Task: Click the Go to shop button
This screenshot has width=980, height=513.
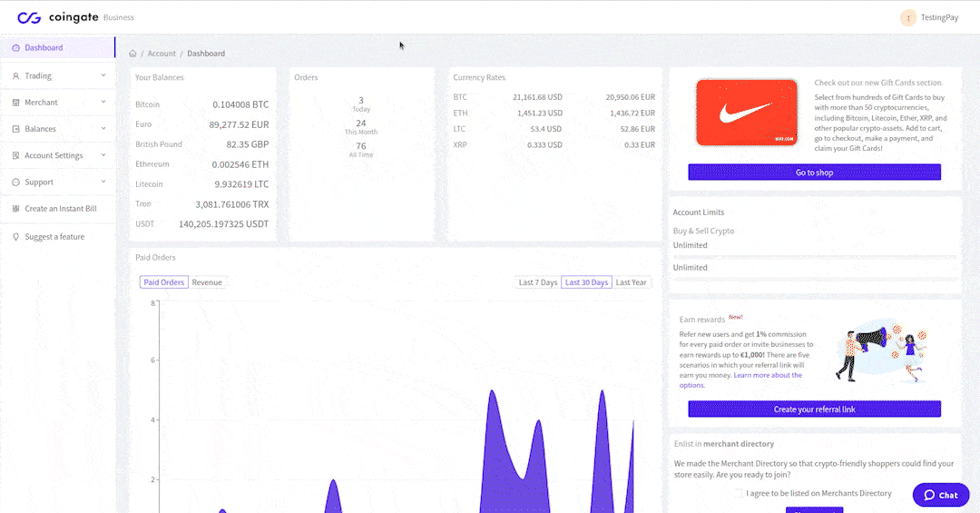Action: pyautogui.click(x=814, y=172)
